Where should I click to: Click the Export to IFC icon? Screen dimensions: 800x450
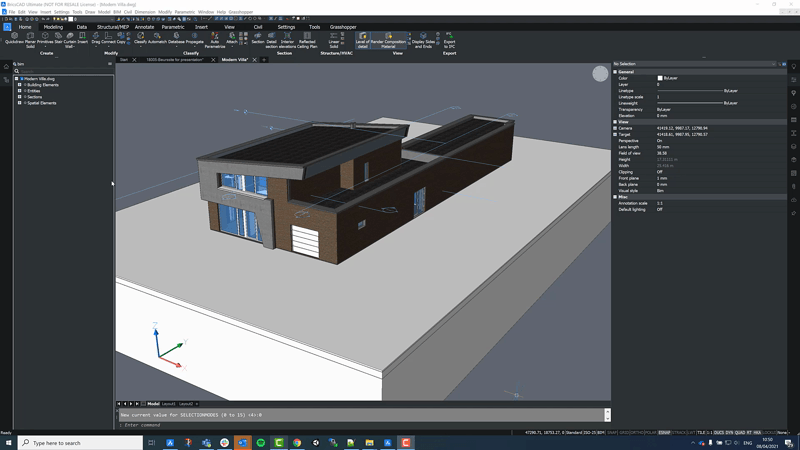tap(449, 40)
